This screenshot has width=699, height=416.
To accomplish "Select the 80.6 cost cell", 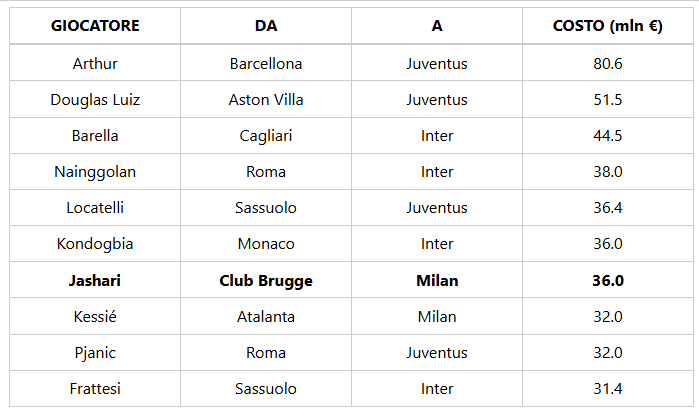I will (x=607, y=64).
